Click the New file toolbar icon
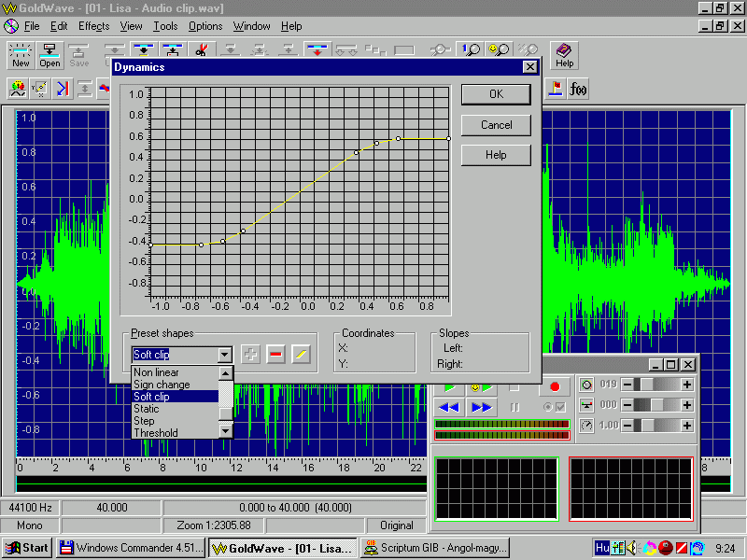Image resolution: width=747 pixels, height=560 pixels. click(21, 55)
